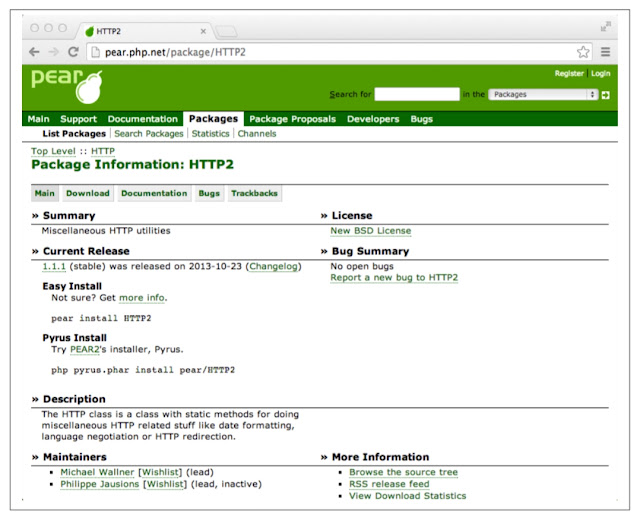
Task: Click the No open bugs text
Action: tap(362, 266)
